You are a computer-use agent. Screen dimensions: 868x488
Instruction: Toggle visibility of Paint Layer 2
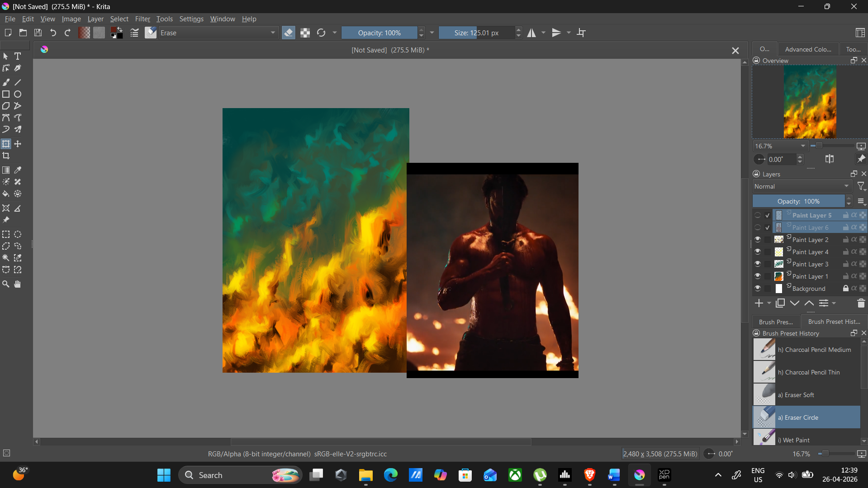coord(758,240)
